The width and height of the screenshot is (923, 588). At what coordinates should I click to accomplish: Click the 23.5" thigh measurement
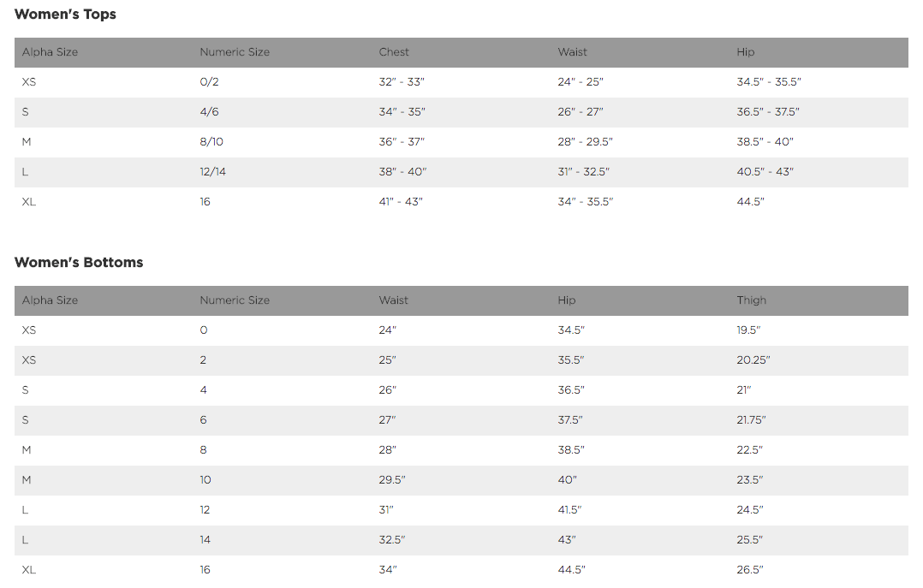point(749,480)
